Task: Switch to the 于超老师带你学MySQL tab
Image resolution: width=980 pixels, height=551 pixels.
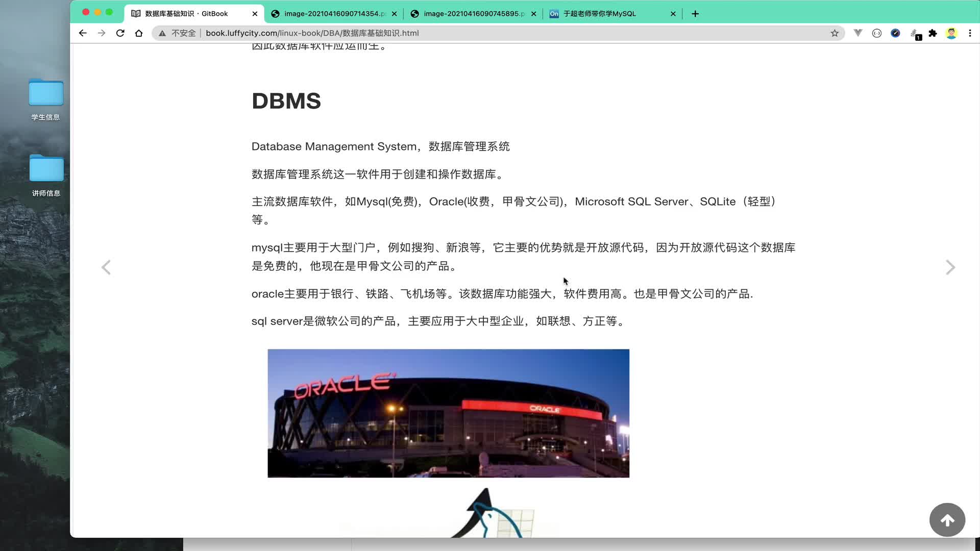Action: pos(612,14)
